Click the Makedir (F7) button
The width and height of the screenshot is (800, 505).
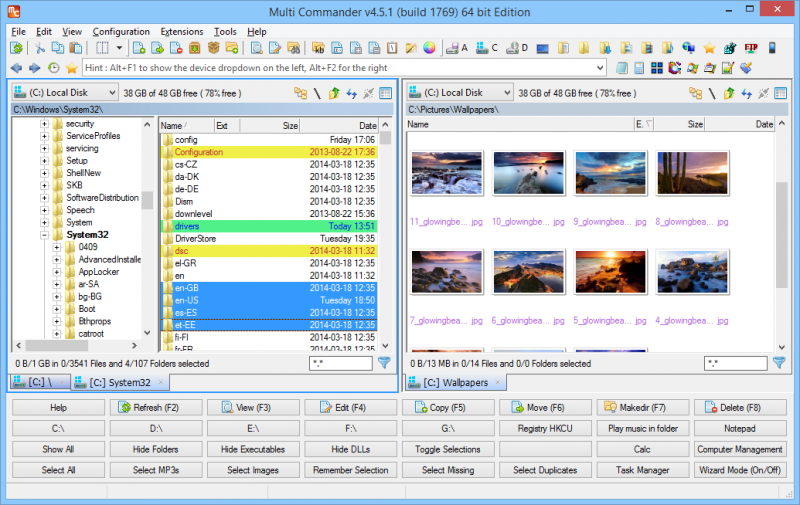coord(642,408)
